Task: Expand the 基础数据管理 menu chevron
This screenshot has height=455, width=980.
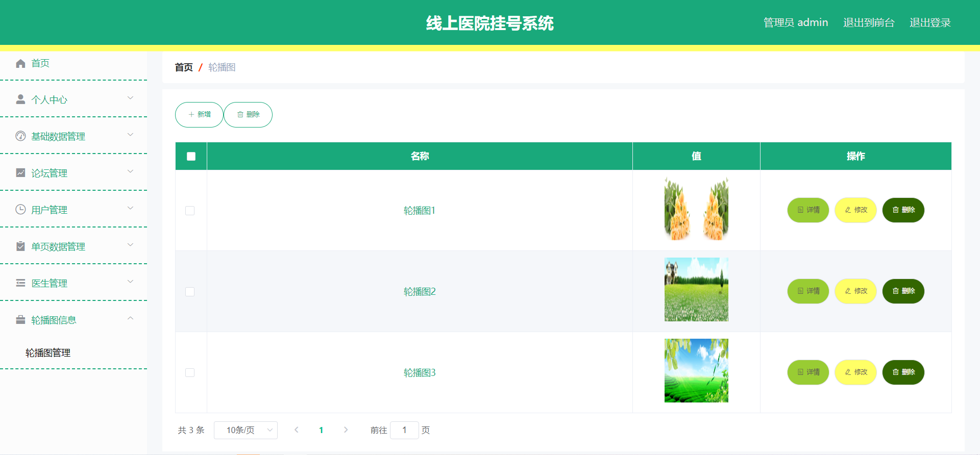Action: (x=130, y=135)
